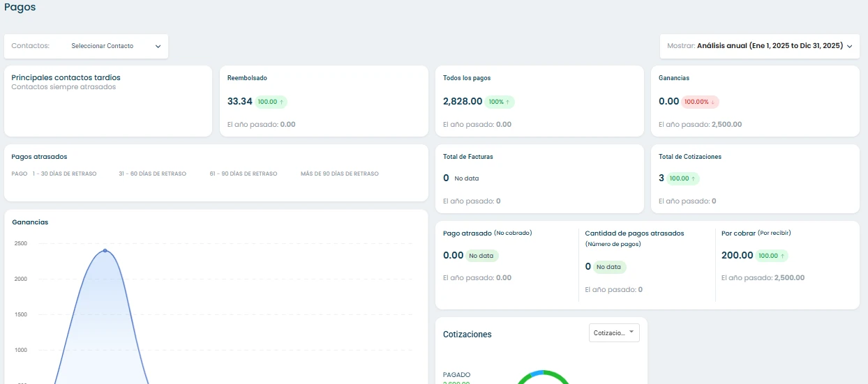Click El año pasado 2,500.00 under Por cobrar
This screenshot has height=384, width=868.
(x=763, y=277)
